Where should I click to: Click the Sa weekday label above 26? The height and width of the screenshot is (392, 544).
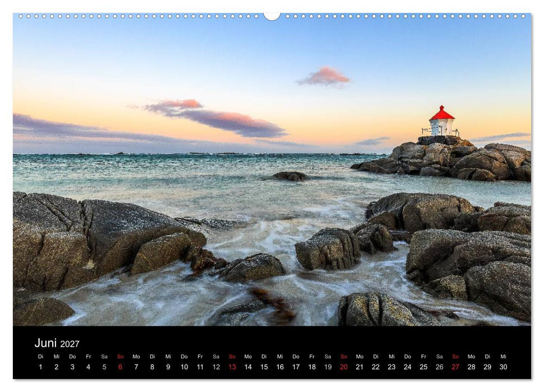440,357
